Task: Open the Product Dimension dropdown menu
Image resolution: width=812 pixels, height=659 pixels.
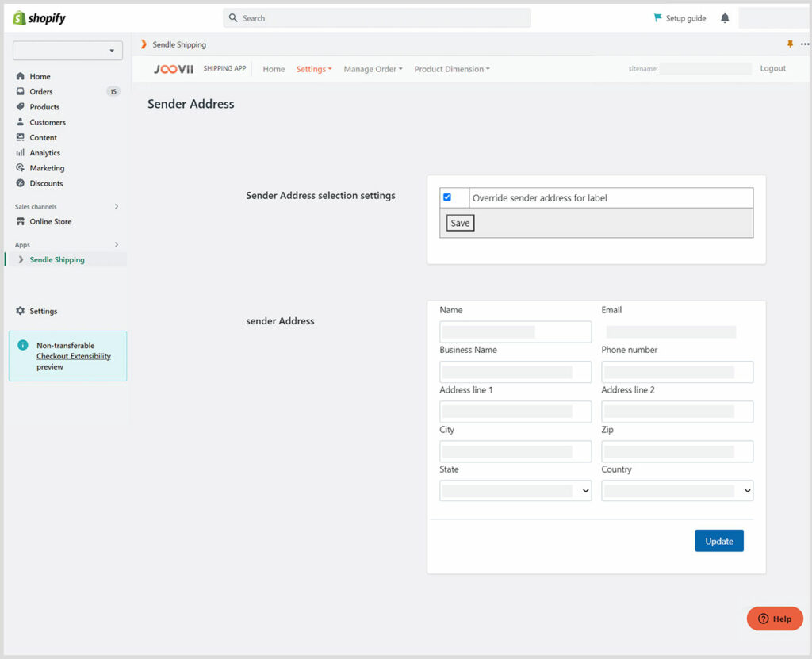Action: tap(451, 69)
